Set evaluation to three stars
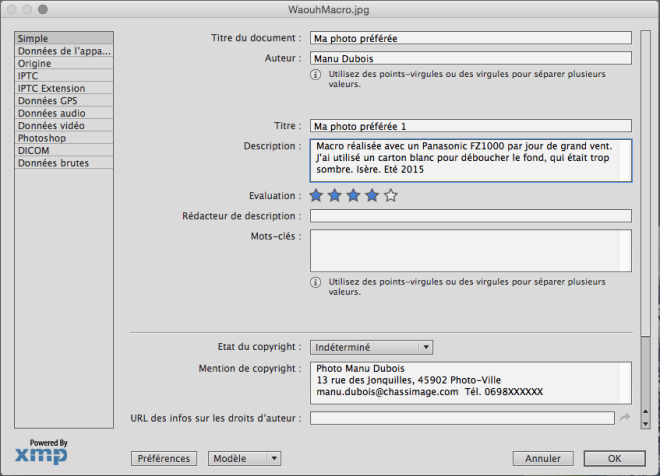The image size is (660, 476). (353, 196)
